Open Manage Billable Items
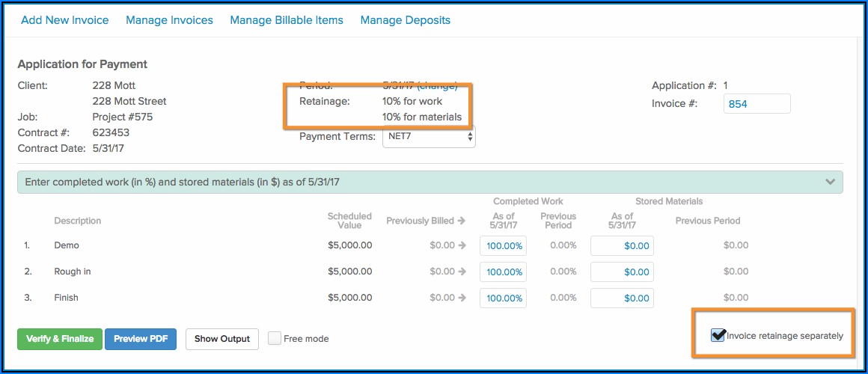 pyautogui.click(x=287, y=20)
